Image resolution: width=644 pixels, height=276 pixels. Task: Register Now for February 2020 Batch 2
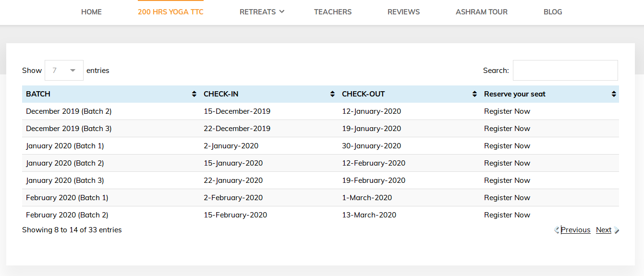(507, 215)
